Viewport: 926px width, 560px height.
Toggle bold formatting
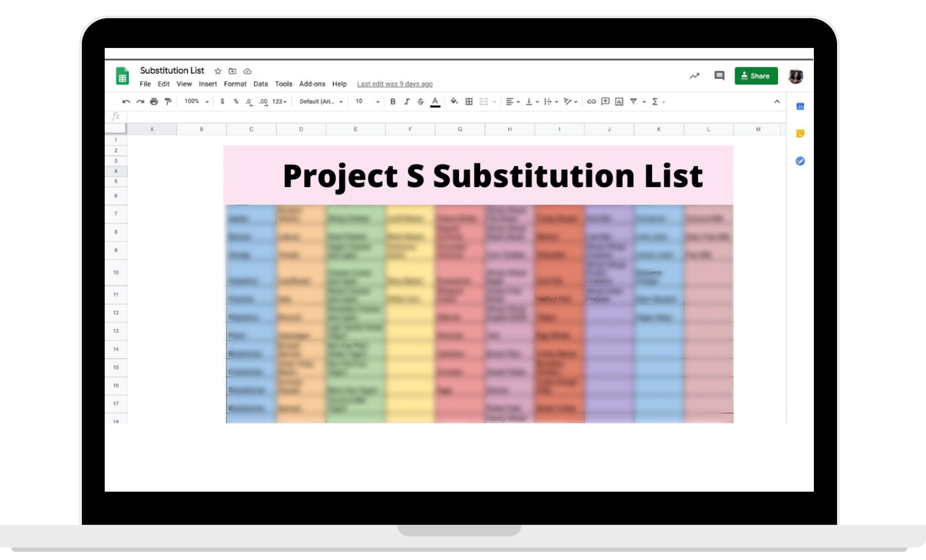point(393,101)
